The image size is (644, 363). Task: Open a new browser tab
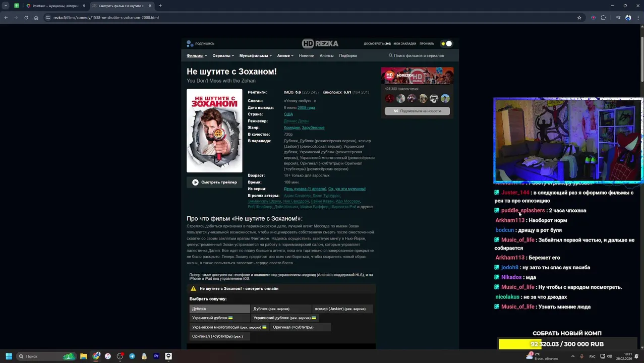[160, 6]
